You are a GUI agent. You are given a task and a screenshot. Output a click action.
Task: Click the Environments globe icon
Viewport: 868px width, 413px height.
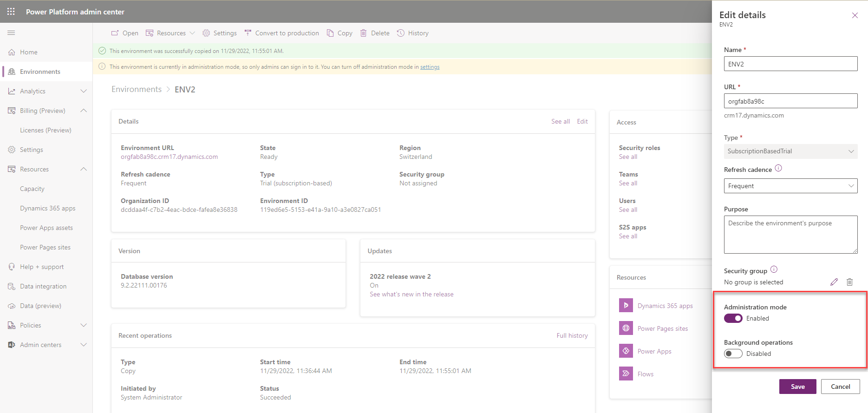pos(12,72)
